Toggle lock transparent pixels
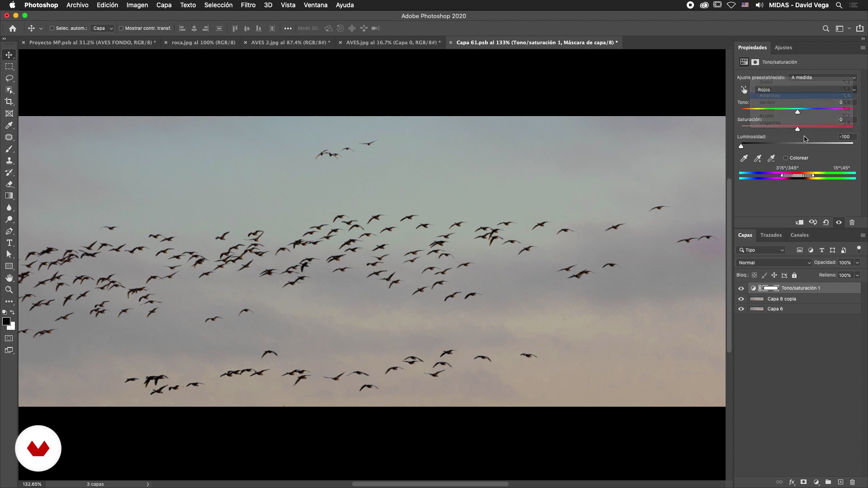The width and height of the screenshot is (868, 488). click(754, 275)
